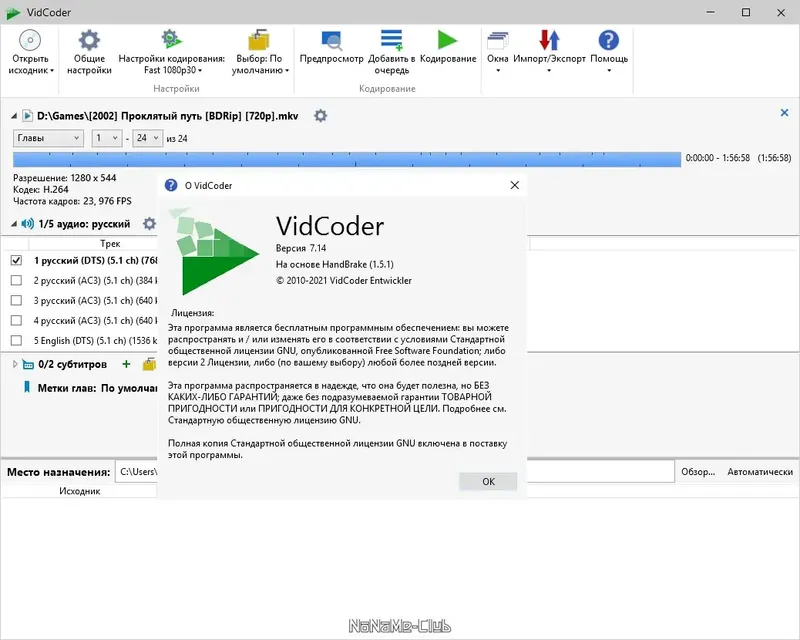Image resolution: width=800 pixels, height=640 pixels.
Task: Open the source disc icon menu
Action: pyautogui.click(x=30, y=40)
